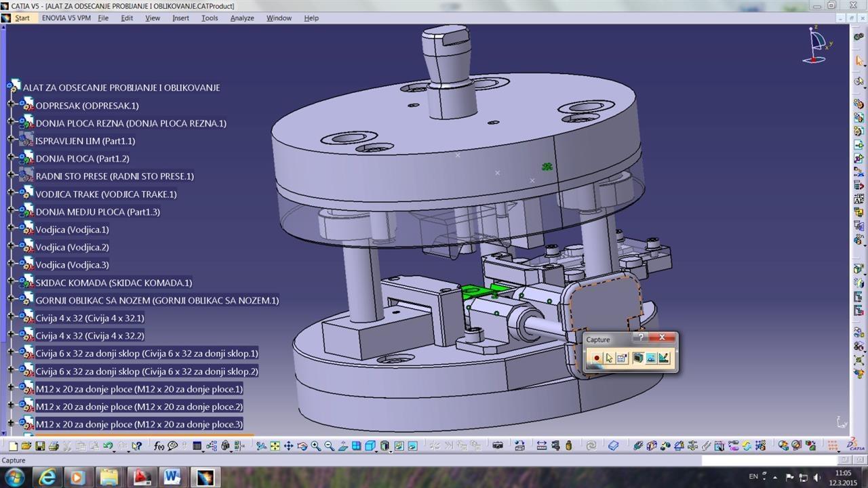The image size is (868, 488).
Task: Select Civija 4 x 32 (Civija 4 x 32.1)
Action: coord(90,318)
